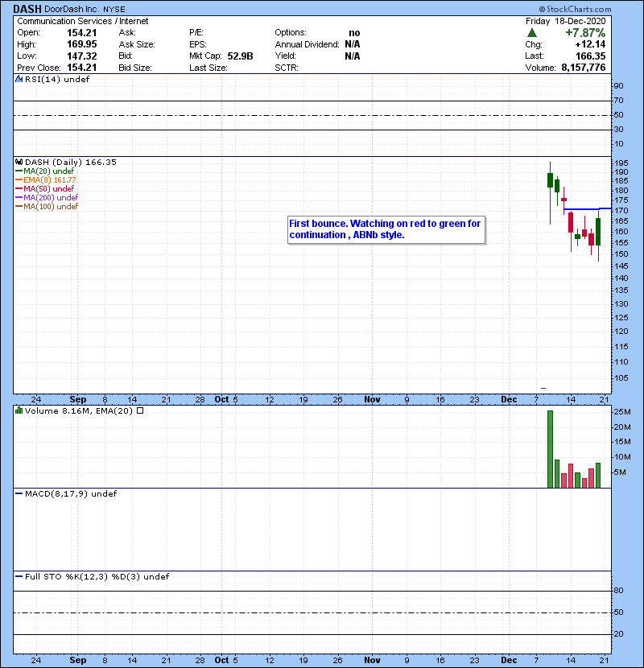Click the blue First bounce annotation box
Image resolution: width=644 pixels, height=668 pixels.
click(386, 229)
